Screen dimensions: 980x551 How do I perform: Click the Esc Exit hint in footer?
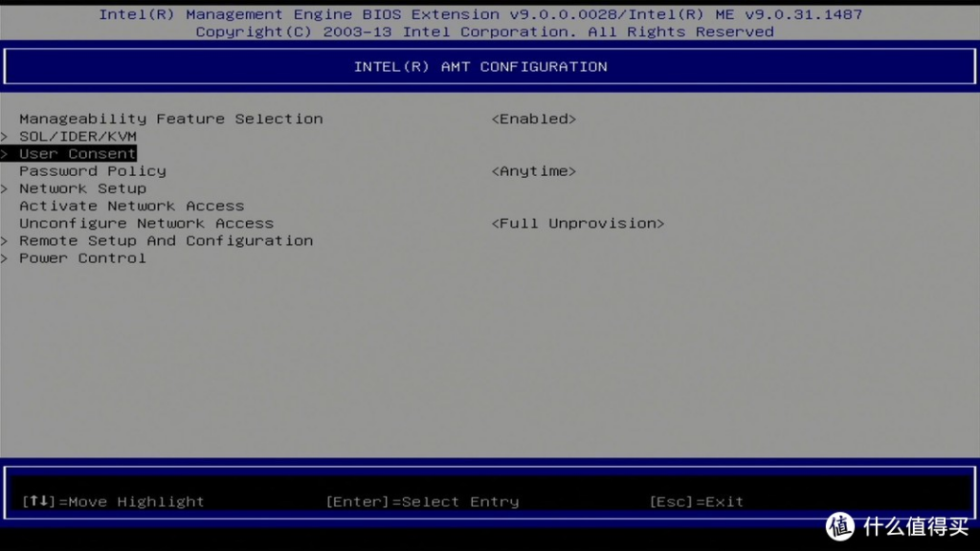[696, 501]
